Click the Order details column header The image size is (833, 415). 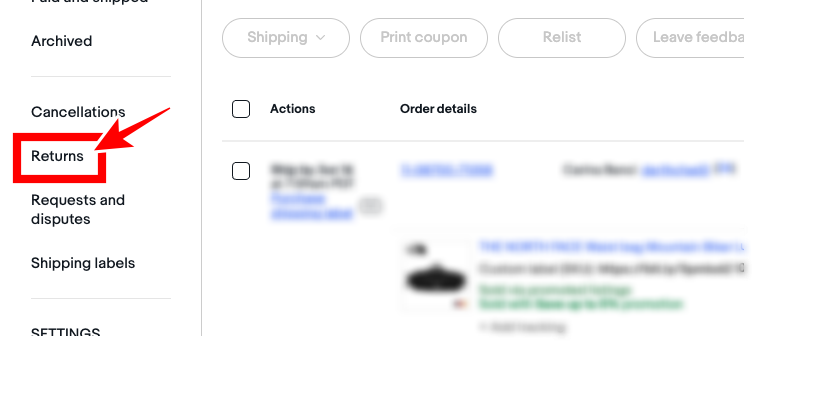pos(438,109)
